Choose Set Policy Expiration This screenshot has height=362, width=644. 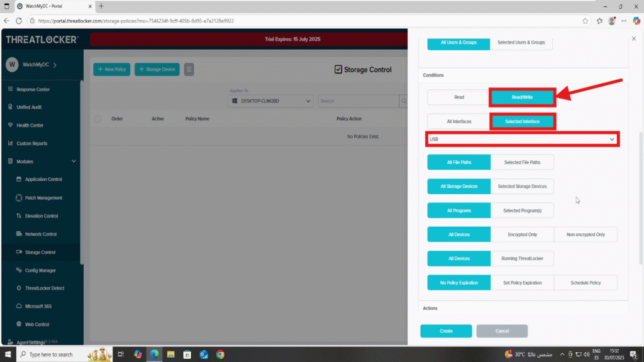522,283
